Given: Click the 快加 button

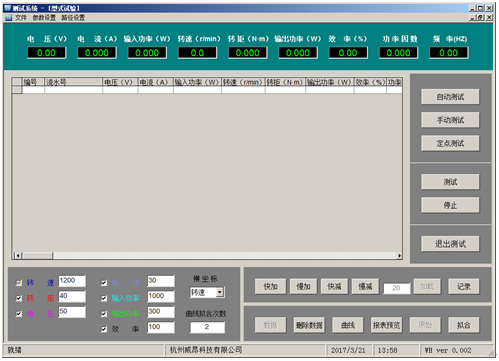Looking at the screenshot, I should point(270,286).
